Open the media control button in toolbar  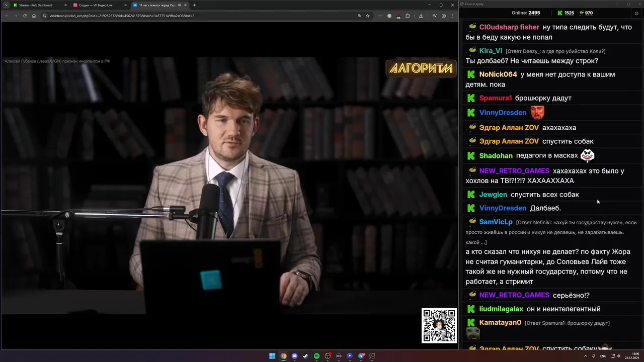tap(435, 16)
